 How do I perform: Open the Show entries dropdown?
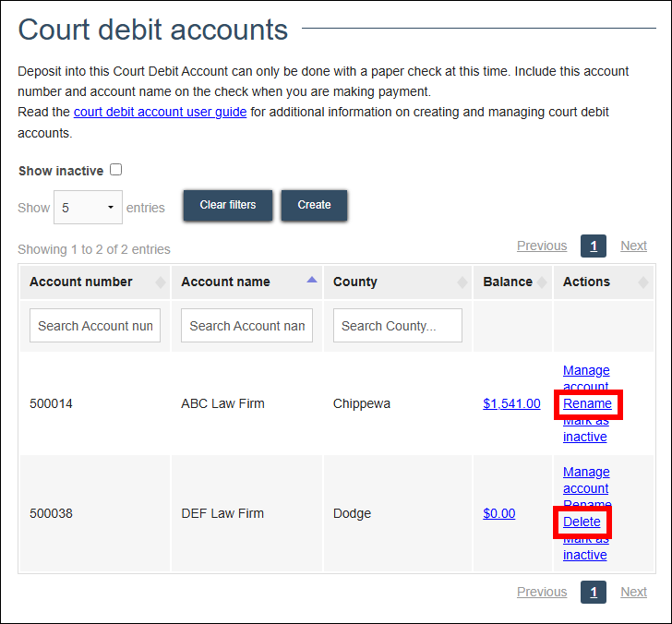[x=88, y=208]
